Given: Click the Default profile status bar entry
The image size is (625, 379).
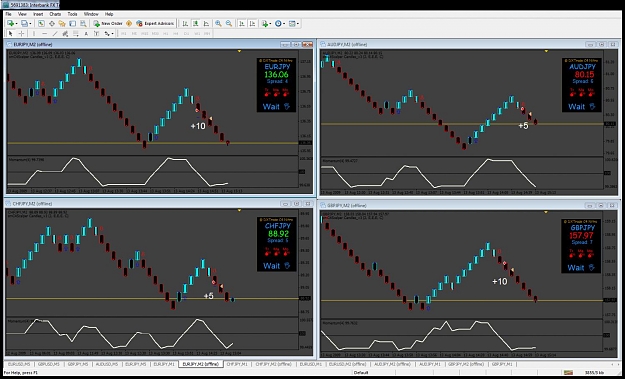Looking at the screenshot, I should (x=360, y=373).
